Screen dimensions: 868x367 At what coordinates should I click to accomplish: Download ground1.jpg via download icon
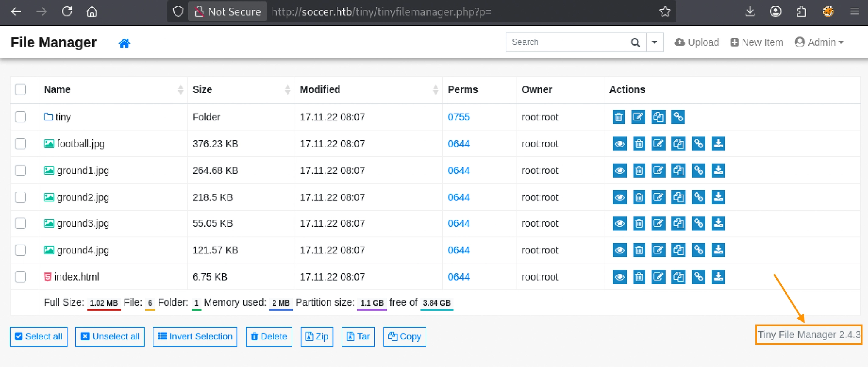[718, 170]
